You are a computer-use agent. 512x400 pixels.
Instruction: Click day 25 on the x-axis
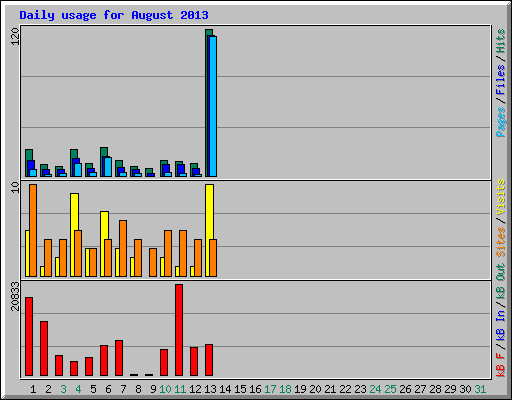click(390, 389)
